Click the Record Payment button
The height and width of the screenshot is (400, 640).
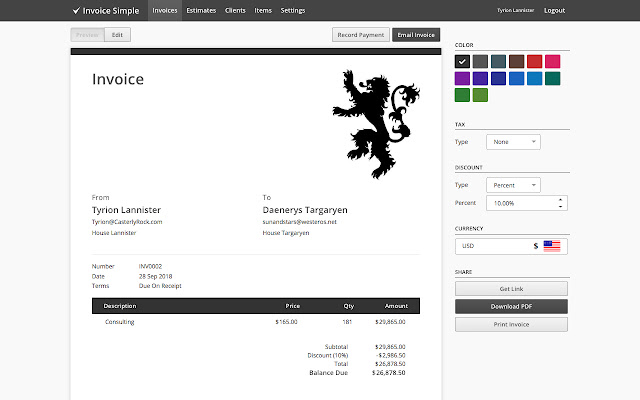[x=361, y=35]
